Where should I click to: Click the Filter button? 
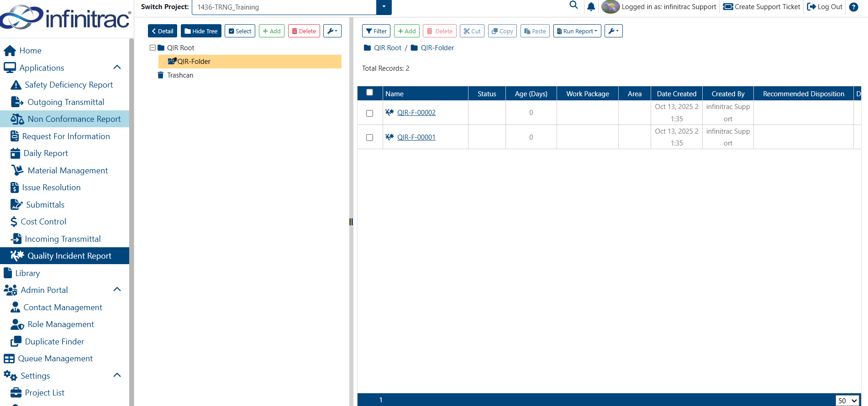[x=376, y=31]
